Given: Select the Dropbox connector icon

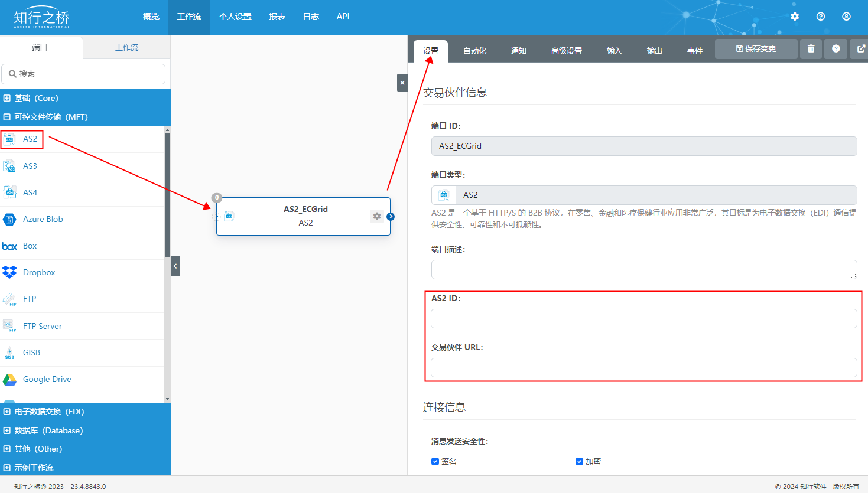Looking at the screenshot, I should pyautogui.click(x=9, y=272).
